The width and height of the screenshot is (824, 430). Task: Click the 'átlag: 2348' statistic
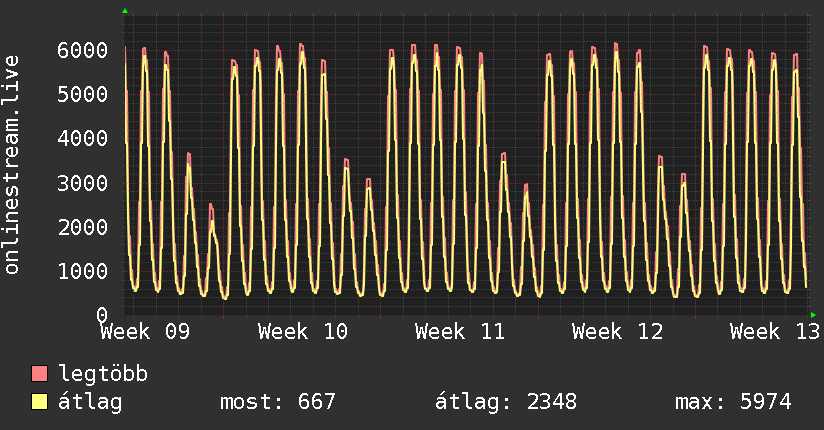pyautogui.click(x=506, y=402)
